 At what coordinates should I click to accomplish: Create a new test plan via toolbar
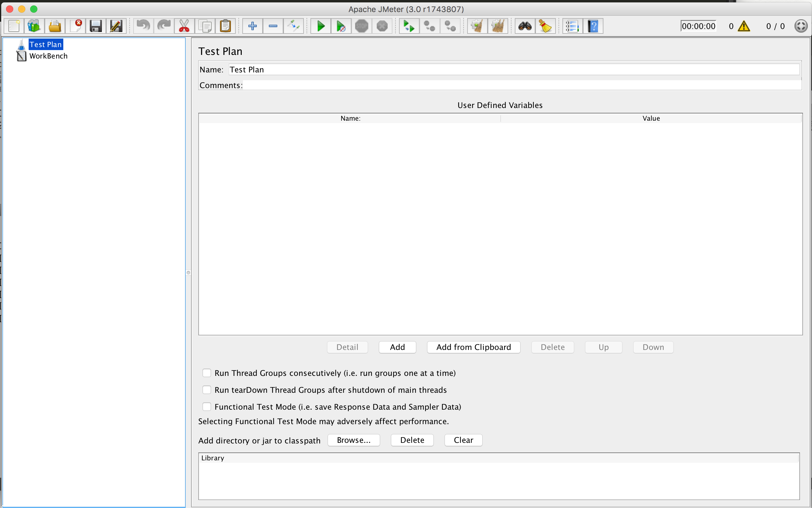(x=14, y=26)
